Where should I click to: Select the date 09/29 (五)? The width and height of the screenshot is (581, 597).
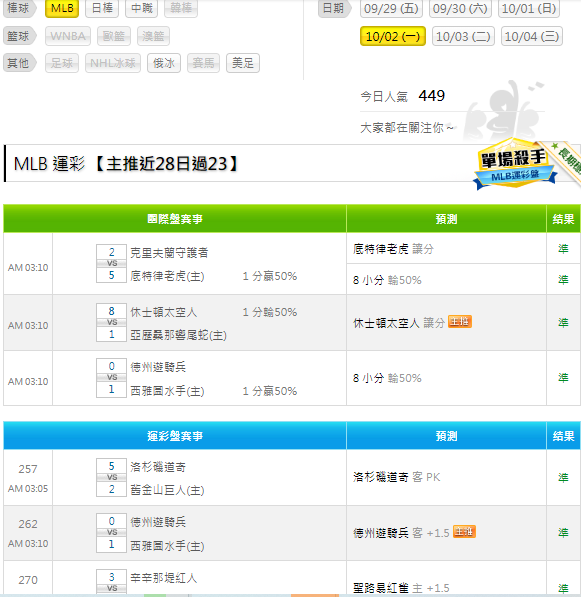pos(391,8)
